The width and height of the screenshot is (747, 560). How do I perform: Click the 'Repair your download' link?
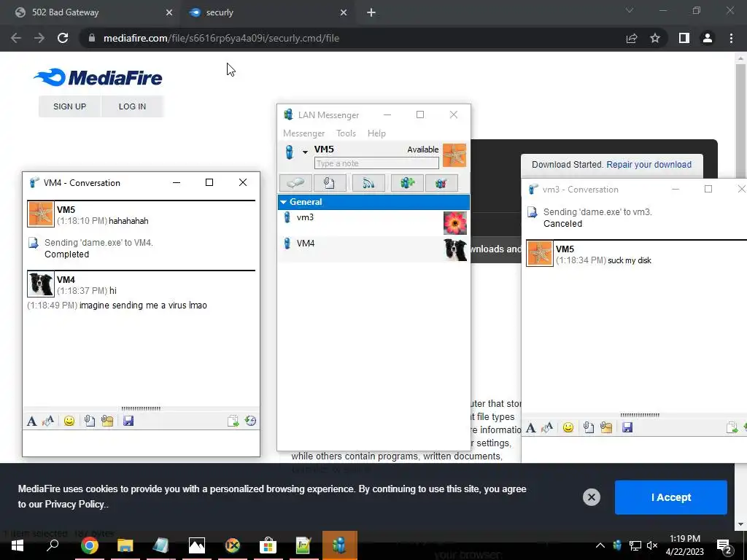649,164
